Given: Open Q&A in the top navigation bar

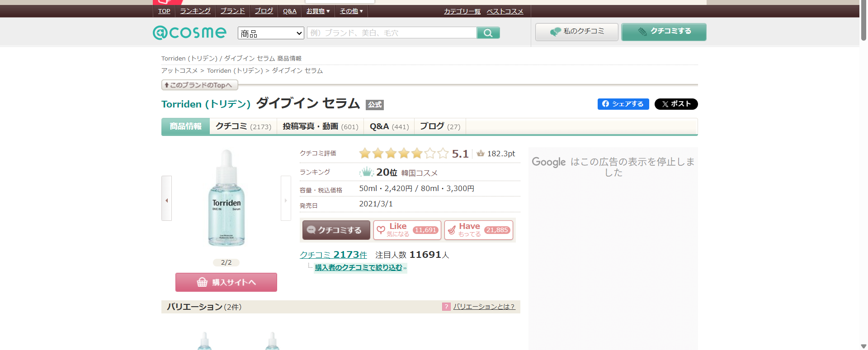Looking at the screenshot, I should (x=290, y=11).
